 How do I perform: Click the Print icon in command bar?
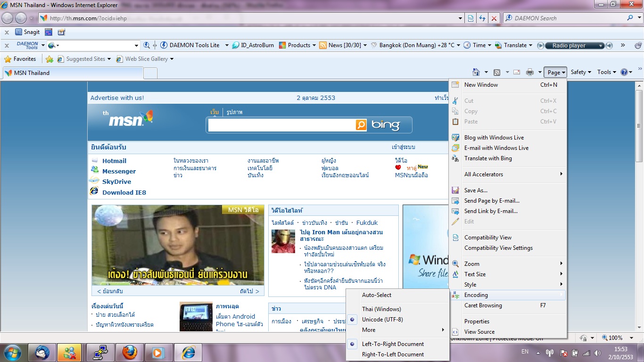coord(530,72)
